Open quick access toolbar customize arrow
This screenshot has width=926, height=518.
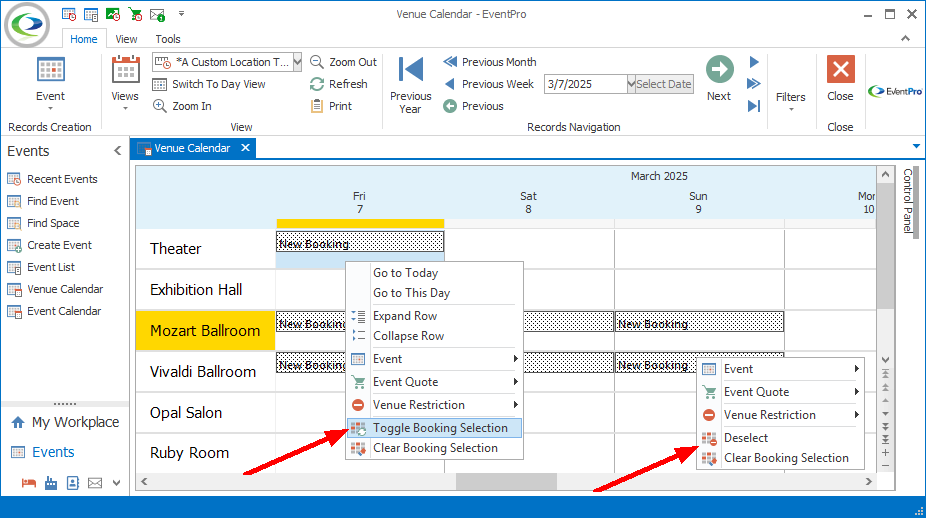point(181,13)
